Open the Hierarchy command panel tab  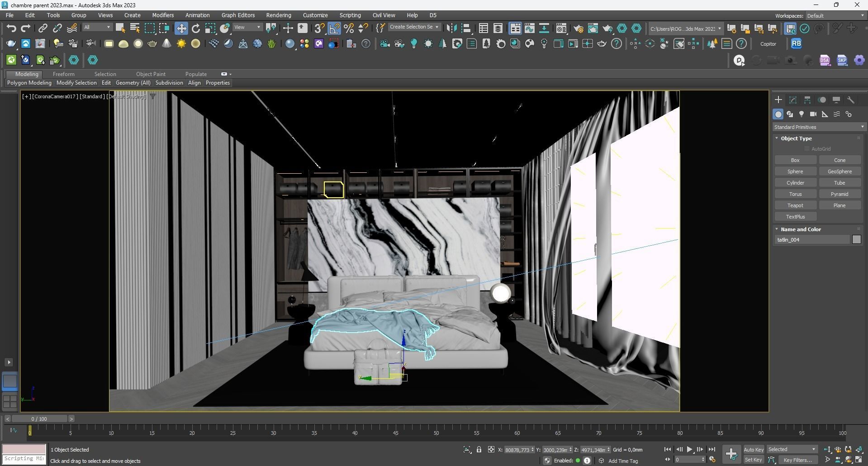tap(807, 100)
